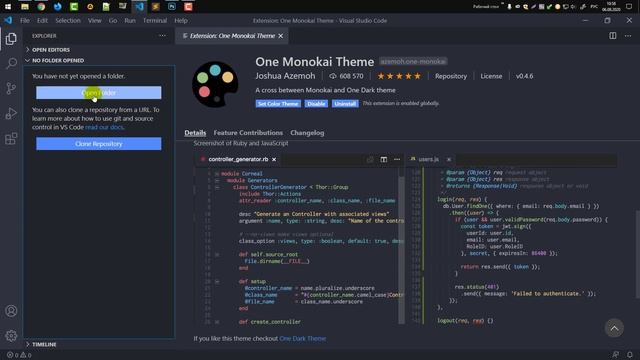This screenshot has width=640, height=360.
Task: Open the Manage gear settings menu
Action: [11, 336]
